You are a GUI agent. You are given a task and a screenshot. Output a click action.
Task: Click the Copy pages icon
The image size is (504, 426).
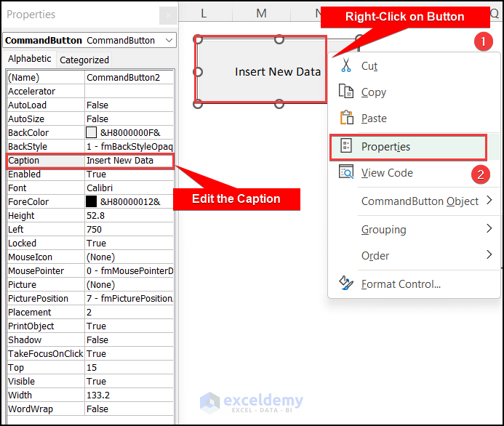pyautogui.click(x=346, y=92)
